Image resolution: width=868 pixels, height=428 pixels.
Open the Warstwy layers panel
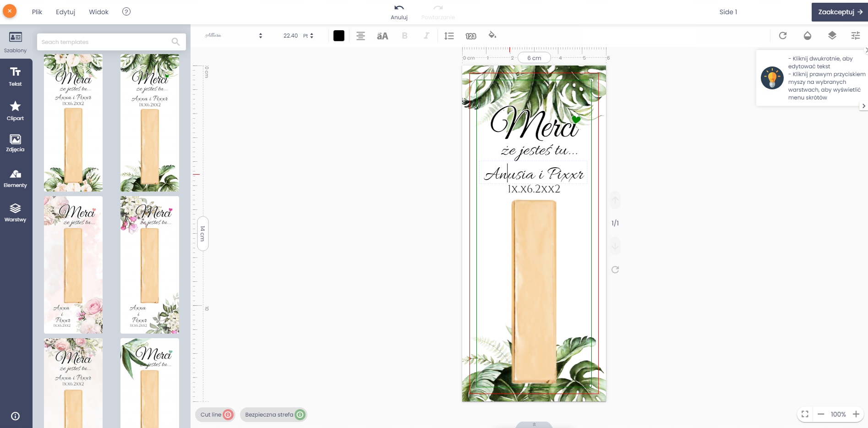pyautogui.click(x=16, y=213)
